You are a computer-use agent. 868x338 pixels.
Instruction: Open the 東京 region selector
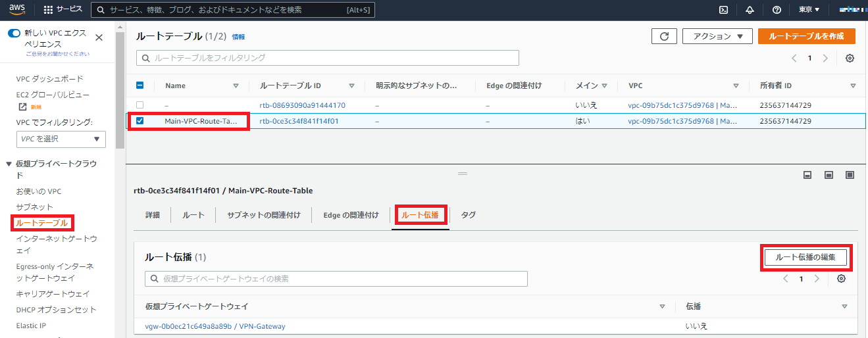click(x=809, y=10)
